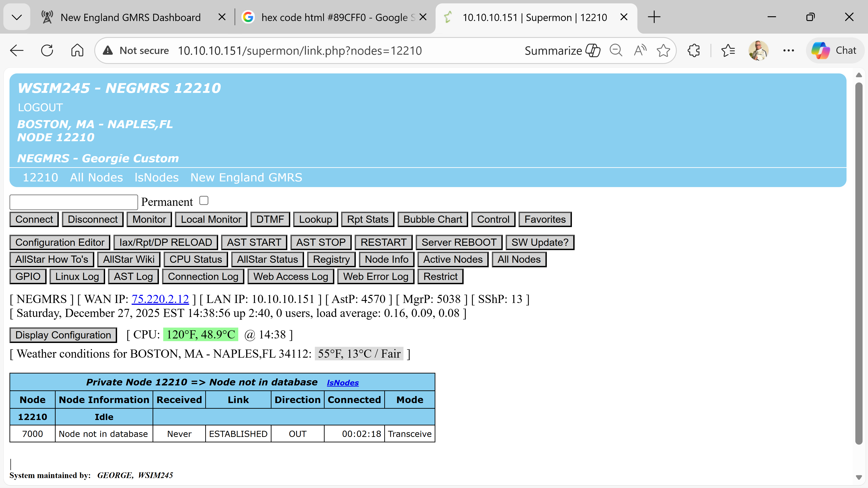Click the read aloud icon
Viewport: 868px width, 488px height.
pos(639,51)
